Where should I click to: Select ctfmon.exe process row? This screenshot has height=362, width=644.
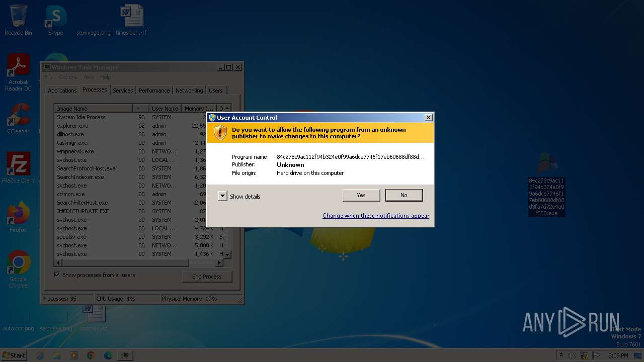point(139,194)
